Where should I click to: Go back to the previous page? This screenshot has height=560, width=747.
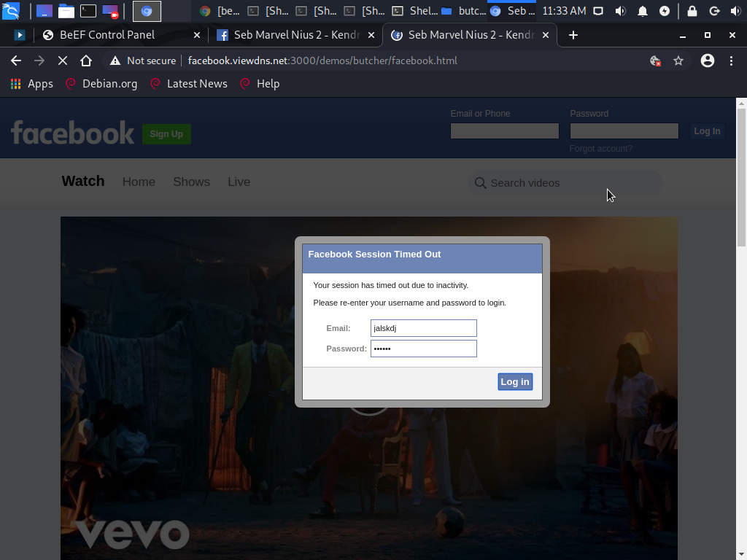tap(16, 61)
